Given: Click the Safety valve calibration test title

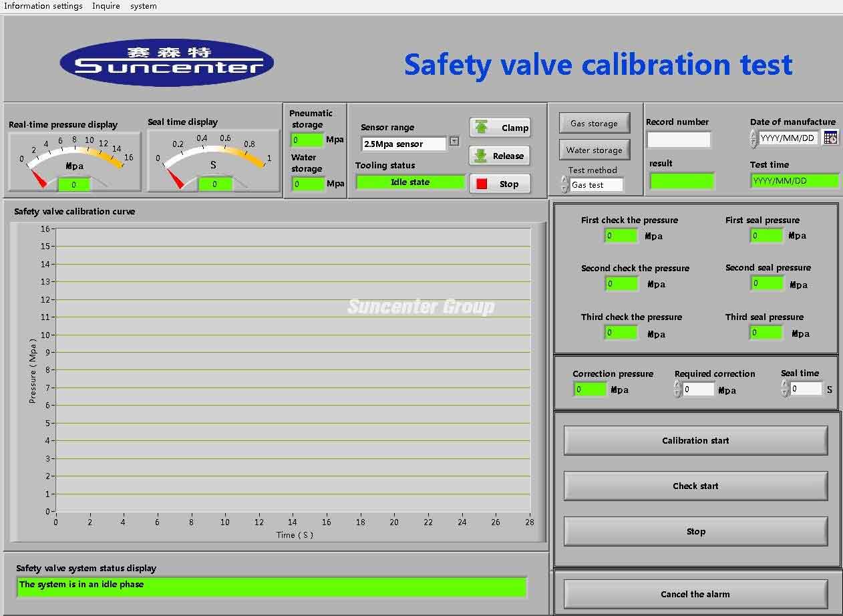Looking at the screenshot, I should 599,64.
